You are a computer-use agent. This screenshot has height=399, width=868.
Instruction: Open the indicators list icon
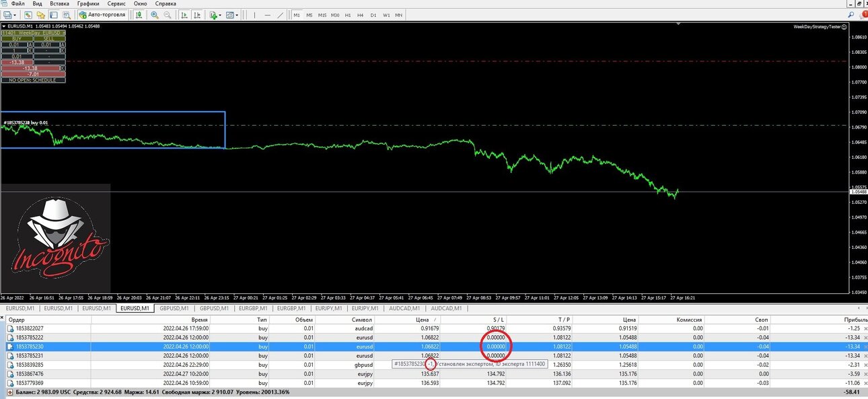click(213, 15)
